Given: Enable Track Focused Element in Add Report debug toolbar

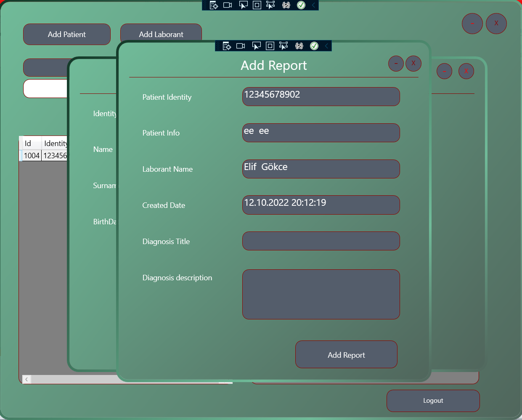Looking at the screenshot, I should click(x=284, y=46).
